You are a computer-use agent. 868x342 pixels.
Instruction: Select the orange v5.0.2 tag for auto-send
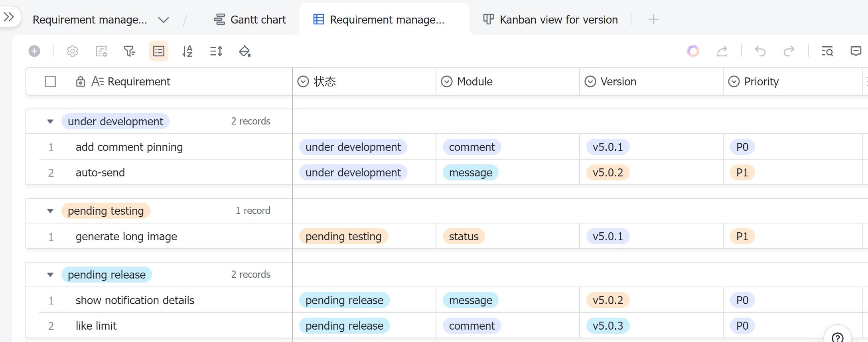click(x=608, y=172)
